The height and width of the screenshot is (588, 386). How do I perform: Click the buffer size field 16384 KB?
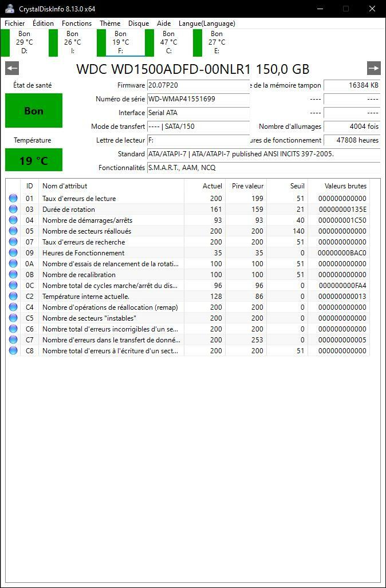(352, 85)
